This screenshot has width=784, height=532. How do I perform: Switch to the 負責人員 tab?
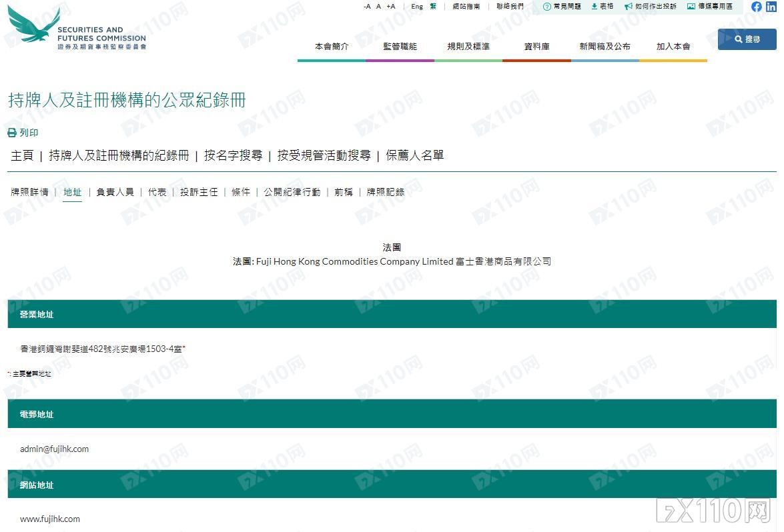pos(113,191)
